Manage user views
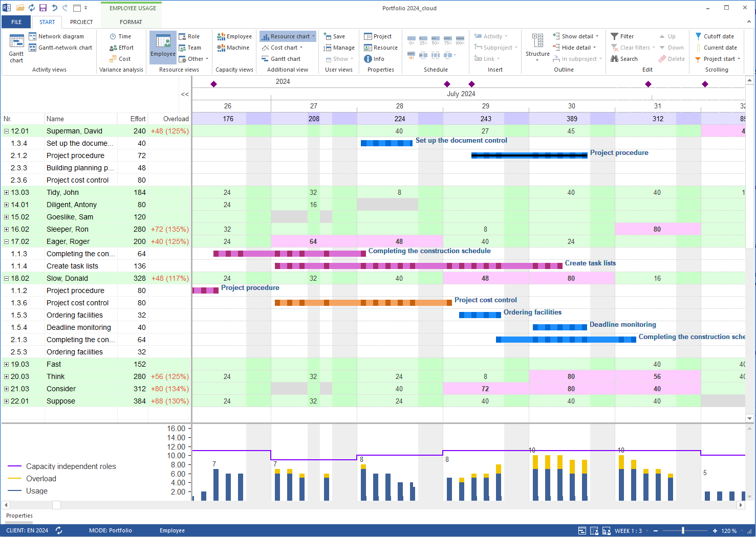The image size is (756, 537). click(339, 48)
